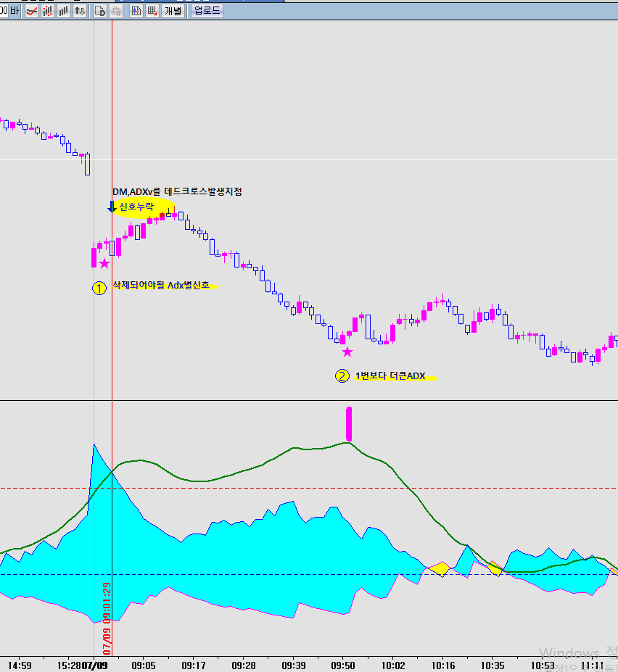Click the magenta star below the first candles
Viewport: 618px width, 672px height.
[x=104, y=264]
